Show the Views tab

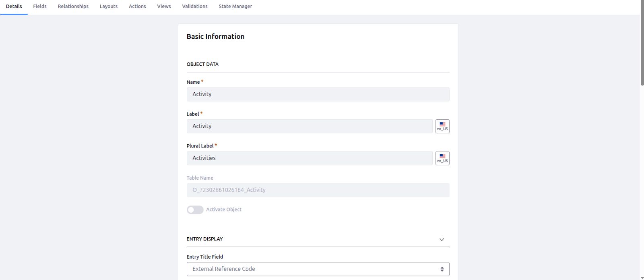coord(164,6)
